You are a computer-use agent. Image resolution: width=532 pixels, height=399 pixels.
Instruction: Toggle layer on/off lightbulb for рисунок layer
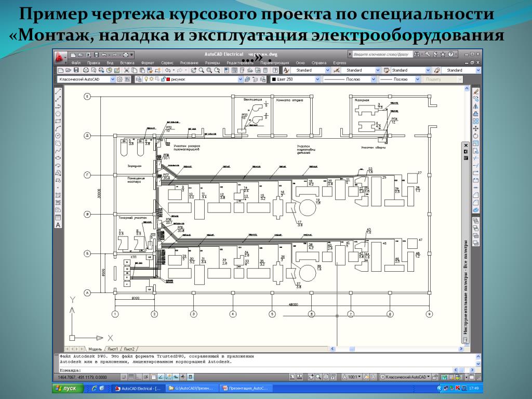(x=146, y=79)
